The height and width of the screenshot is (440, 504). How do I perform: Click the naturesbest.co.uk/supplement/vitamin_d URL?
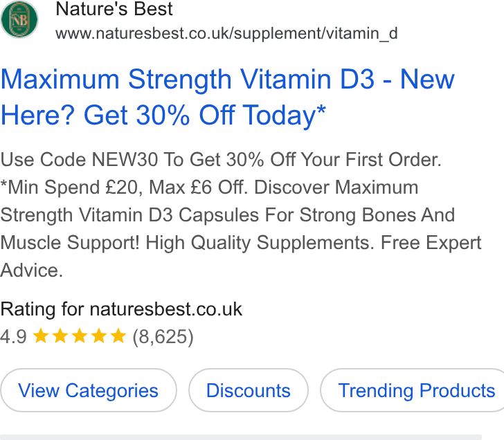[226, 33]
